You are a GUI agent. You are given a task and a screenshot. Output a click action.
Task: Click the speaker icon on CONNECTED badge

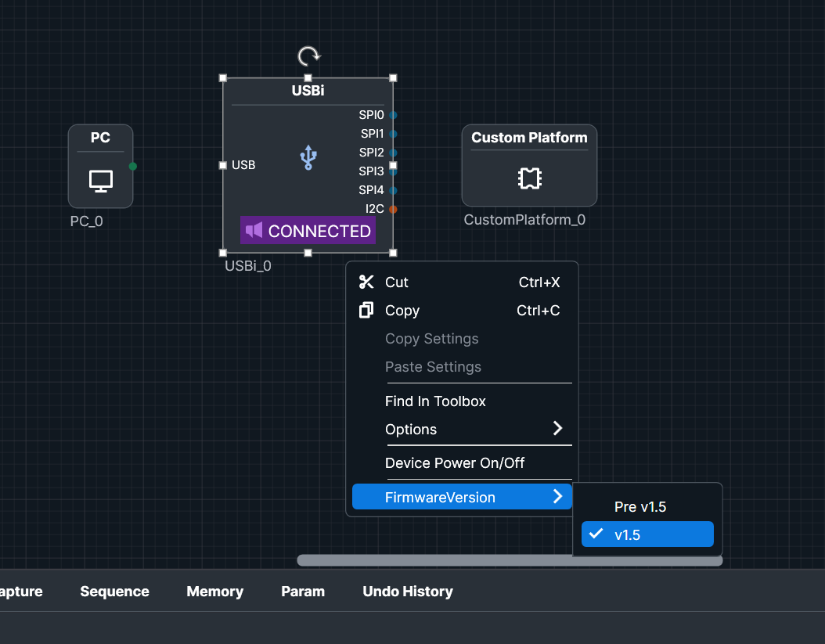click(254, 230)
